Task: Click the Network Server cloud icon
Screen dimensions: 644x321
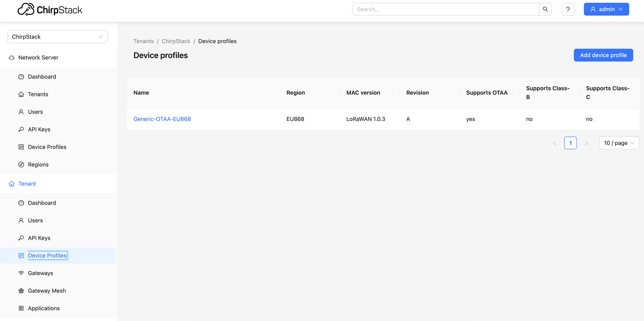Action: tap(11, 57)
